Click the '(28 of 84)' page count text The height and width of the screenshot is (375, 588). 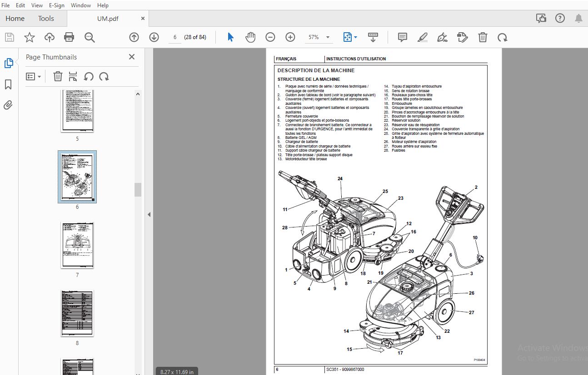195,37
